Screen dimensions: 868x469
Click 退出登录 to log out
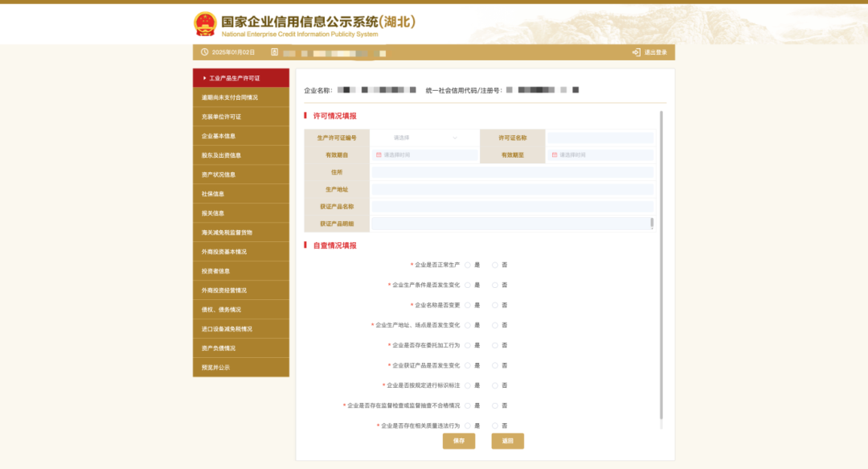656,52
